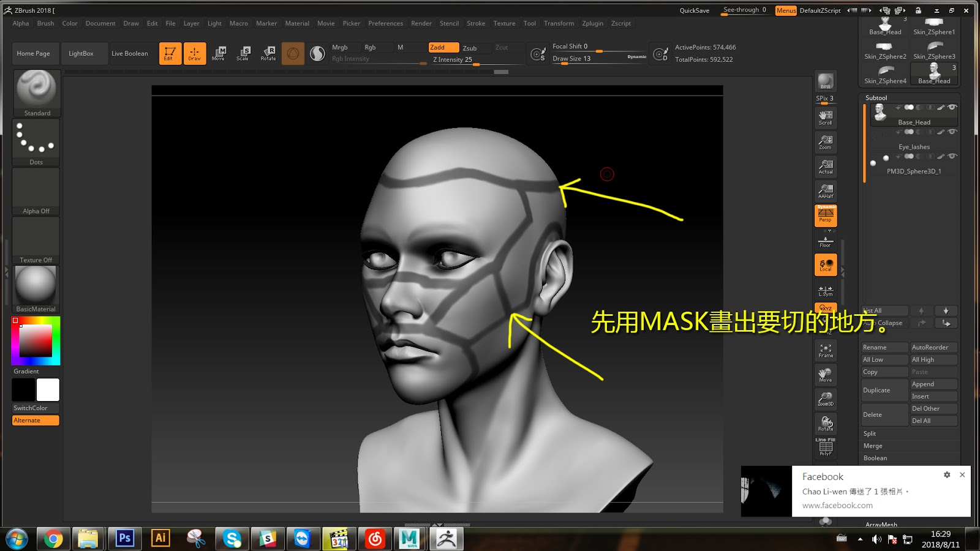Click QuickSave
Screen dimensions: 980x551
click(694, 10)
